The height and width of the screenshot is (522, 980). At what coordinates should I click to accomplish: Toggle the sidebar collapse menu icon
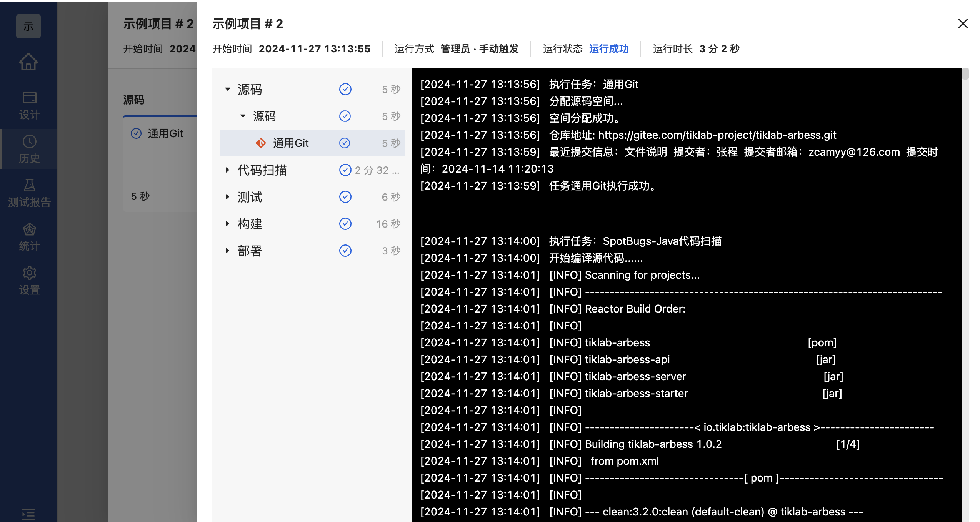(28, 514)
